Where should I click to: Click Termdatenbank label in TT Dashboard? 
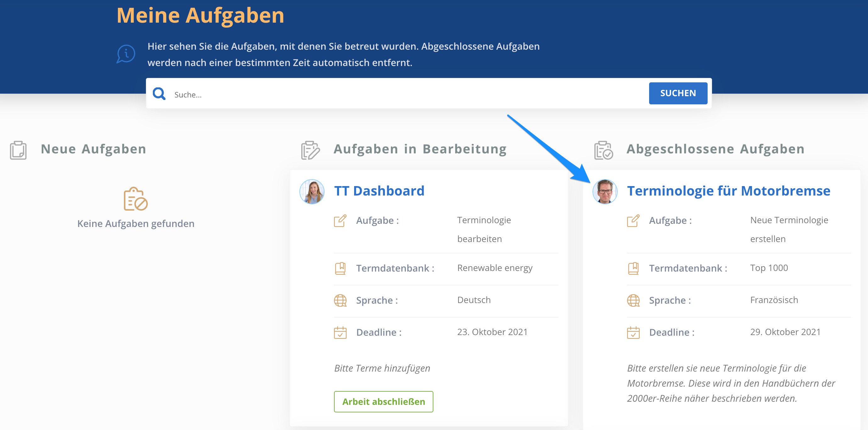pyautogui.click(x=395, y=268)
